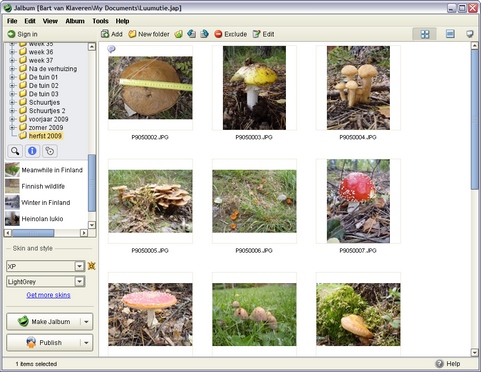Click the Exclude toolbar button
The image size is (481, 372).
point(230,34)
